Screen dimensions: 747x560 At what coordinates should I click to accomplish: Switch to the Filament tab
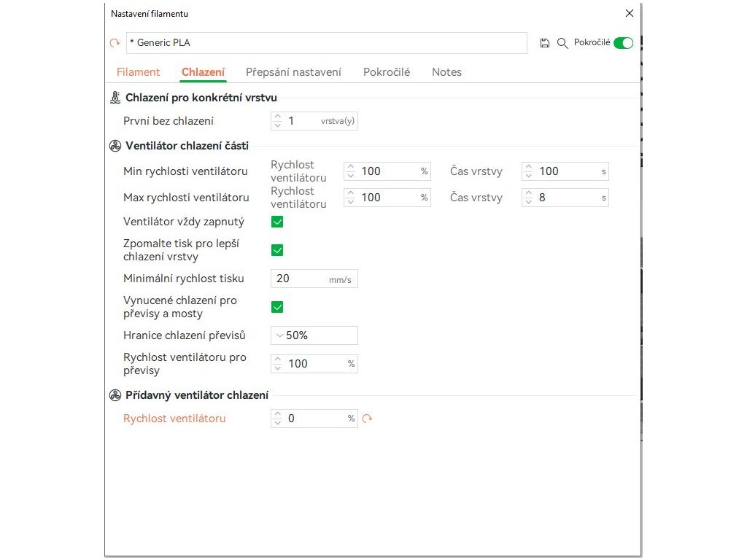point(138,72)
